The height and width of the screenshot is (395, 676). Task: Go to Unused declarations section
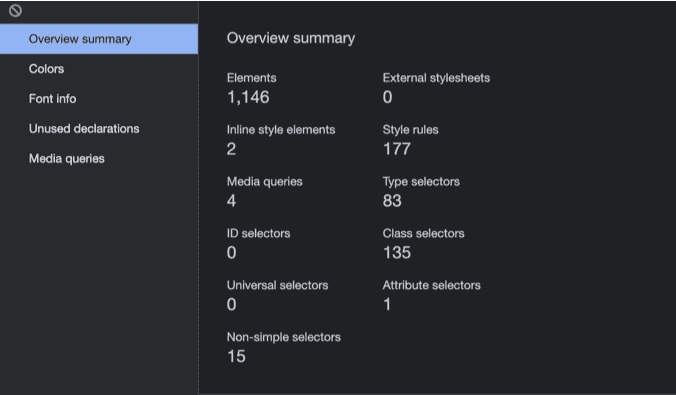click(99, 129)
